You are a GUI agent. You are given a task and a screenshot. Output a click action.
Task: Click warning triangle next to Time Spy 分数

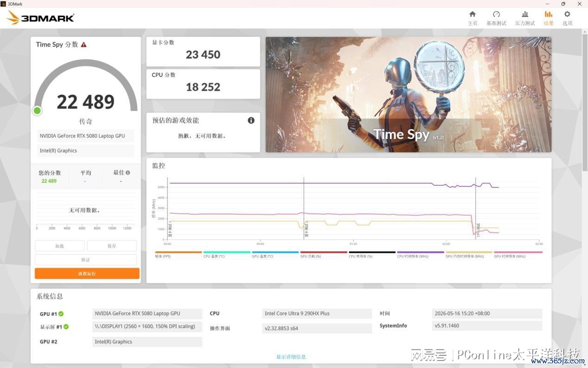[x=84, y=45]
